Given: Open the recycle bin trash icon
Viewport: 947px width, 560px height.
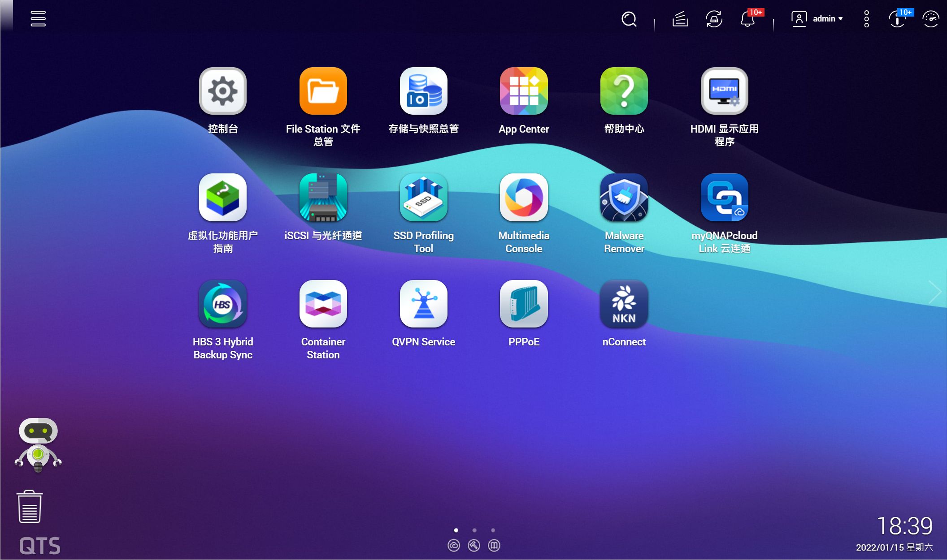Looking at the screenshot, I should tap(30, 507).
